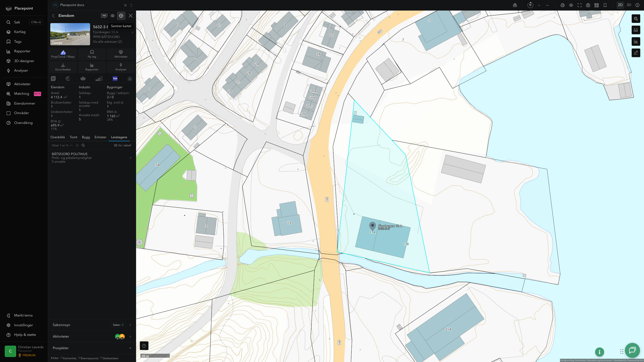Click the fullscreen frame icon

[x=580, y=5]
